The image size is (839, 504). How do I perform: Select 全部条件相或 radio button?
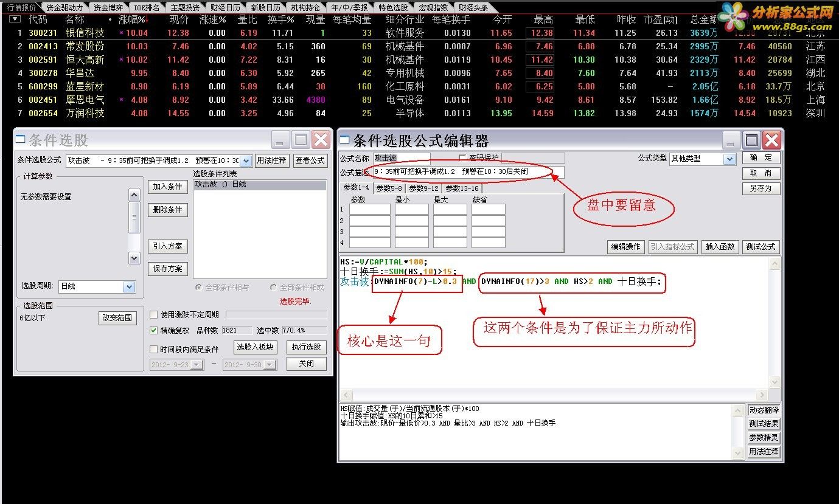274,287
